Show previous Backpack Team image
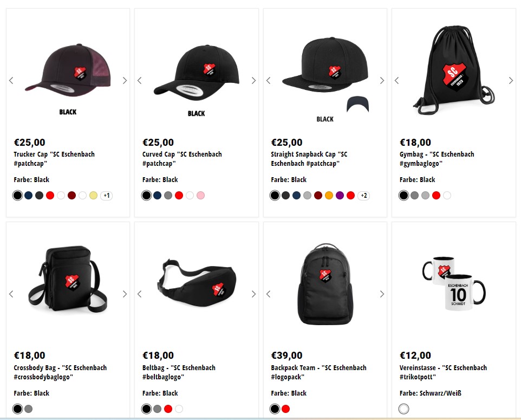521x420 pixels. [x=269, y=294]
